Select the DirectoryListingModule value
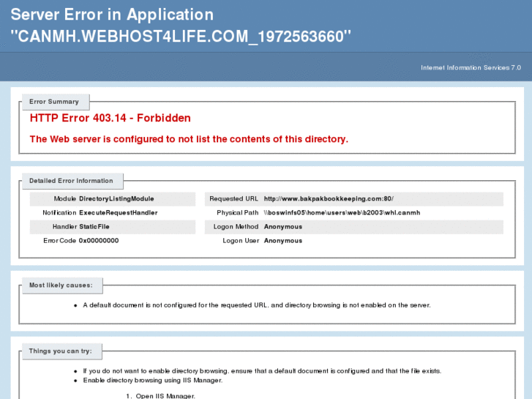532x399 pixels. [x=116, y=198]
